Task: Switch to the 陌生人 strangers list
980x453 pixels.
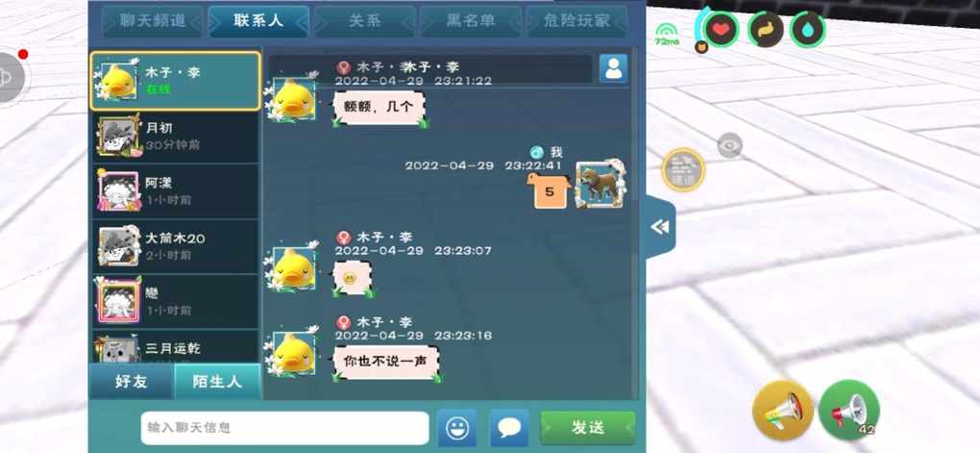Action: pos(217,382)
